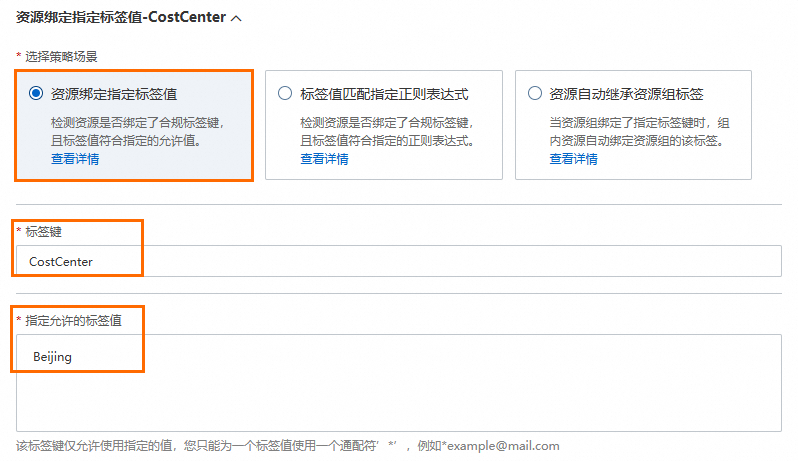Select the 资源自动继承资源组标签 radio button
This screenshot has height=461, width=798.
point(535,94)
